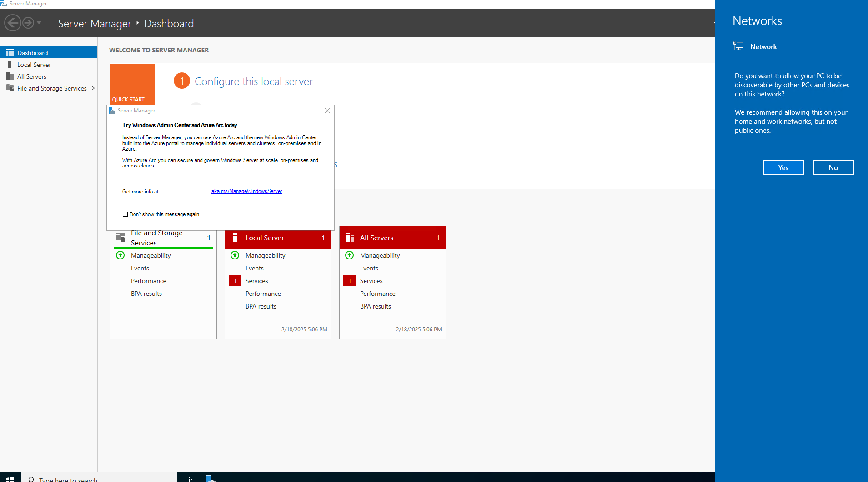Open the Windows Start menu
The height and width of the screenshot is (482, 868).
(x=10, y=478)
